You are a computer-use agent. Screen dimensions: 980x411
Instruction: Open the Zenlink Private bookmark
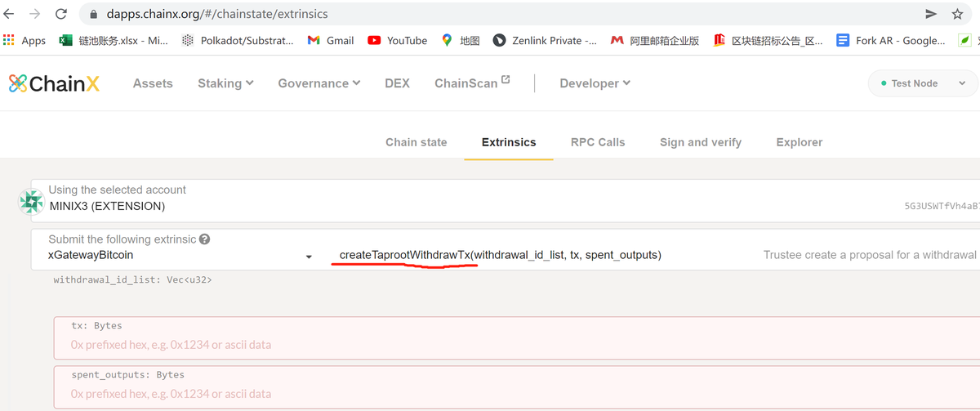[545, 40]
